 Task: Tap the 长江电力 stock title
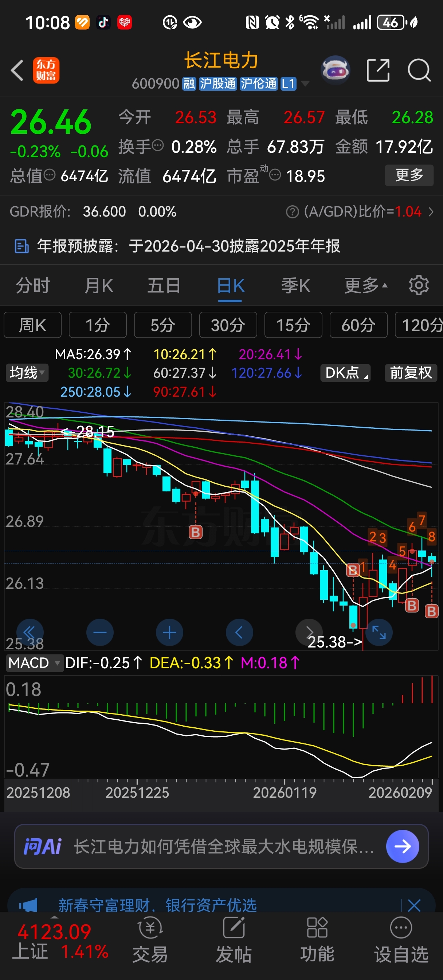tap(221, 61)
